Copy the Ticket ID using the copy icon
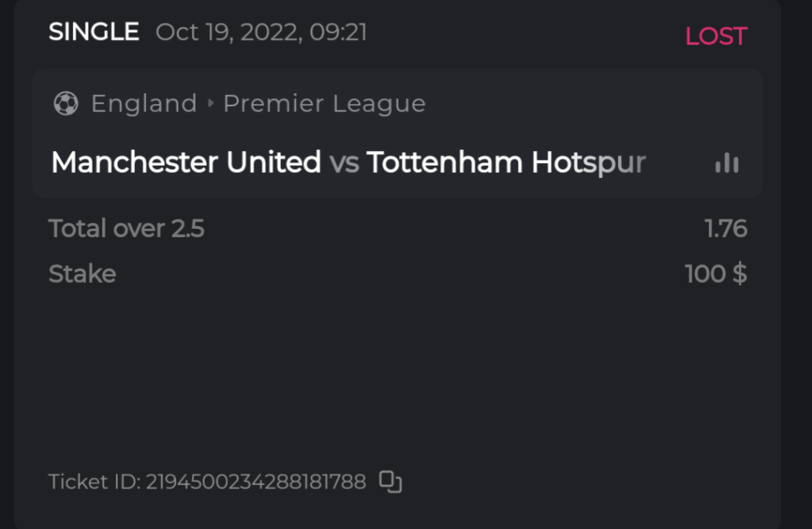Screen dimensions: 812x529 coord(392,481)
